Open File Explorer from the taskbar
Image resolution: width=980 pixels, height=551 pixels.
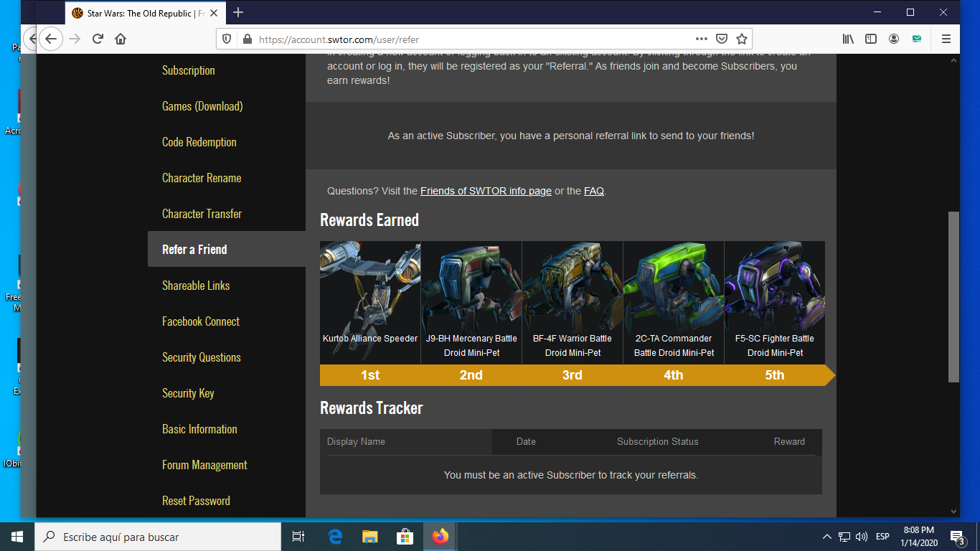370,537
